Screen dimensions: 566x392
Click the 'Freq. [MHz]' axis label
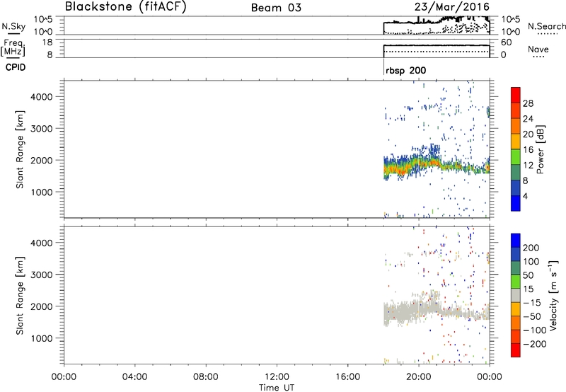point(14,48)
